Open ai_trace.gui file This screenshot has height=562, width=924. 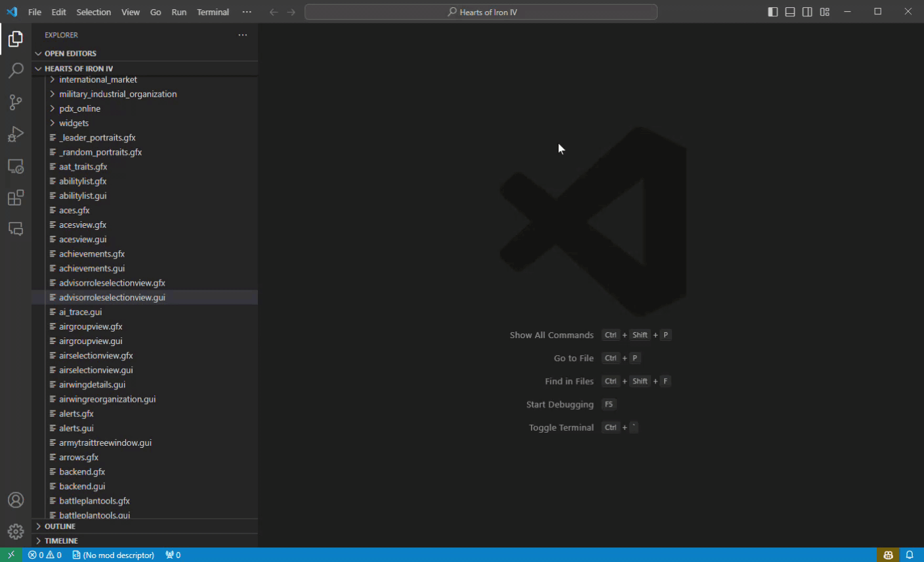[x=144, y=312]
